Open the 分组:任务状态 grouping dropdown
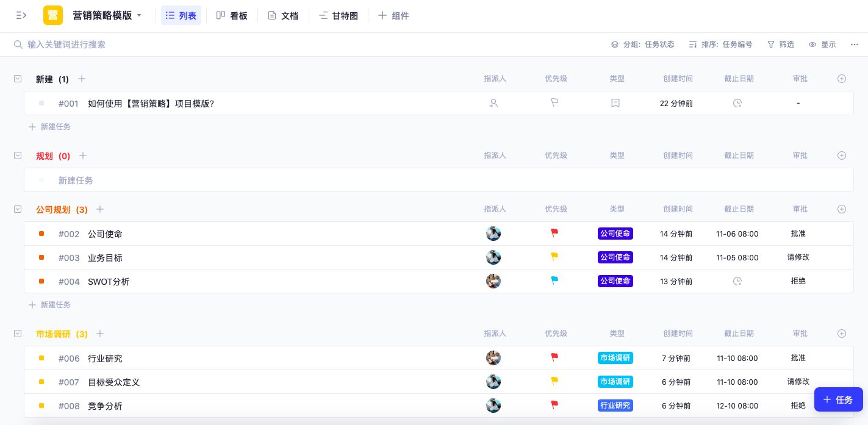This screenshot has height=425, width=868. 644,44
